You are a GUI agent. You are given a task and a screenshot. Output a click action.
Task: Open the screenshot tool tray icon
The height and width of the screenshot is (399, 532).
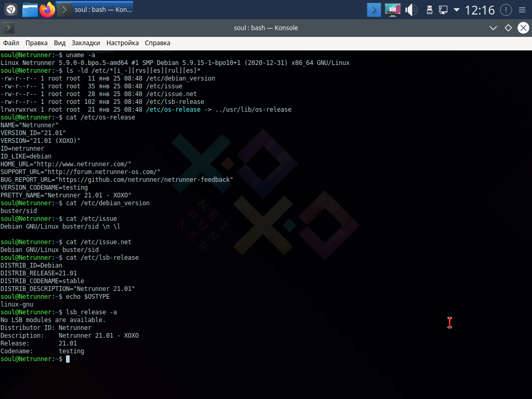pyautogui.click(x=393, y=10)
